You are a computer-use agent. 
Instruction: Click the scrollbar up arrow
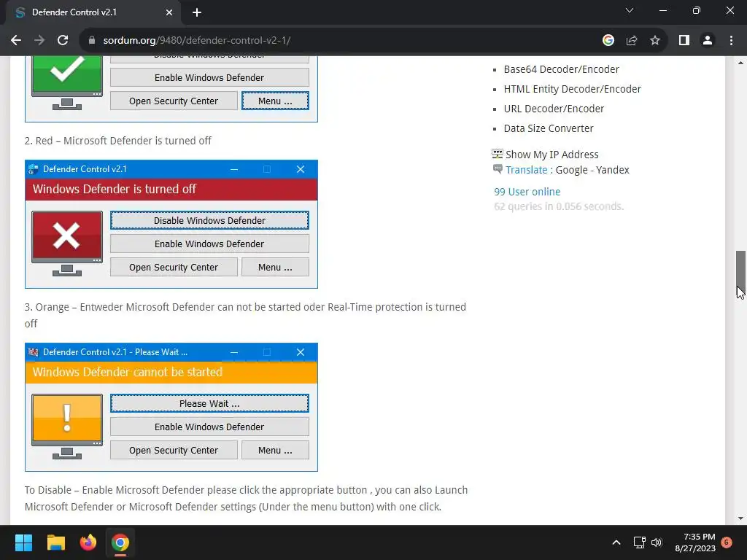[740, 63]
